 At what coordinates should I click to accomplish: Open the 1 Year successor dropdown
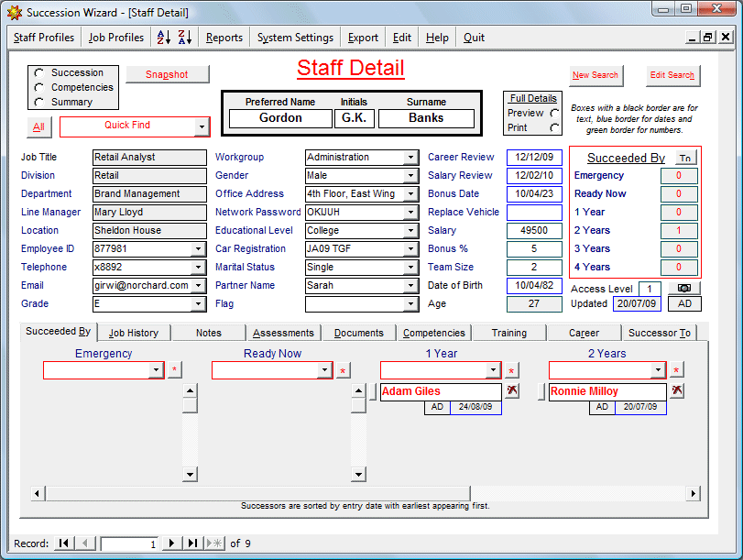coord(493,370)
